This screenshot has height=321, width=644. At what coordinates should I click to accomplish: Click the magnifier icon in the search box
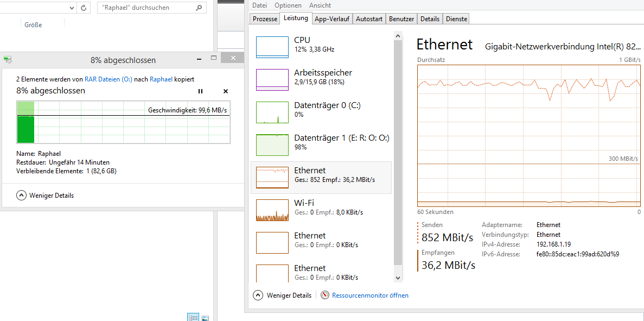[199, 8]
